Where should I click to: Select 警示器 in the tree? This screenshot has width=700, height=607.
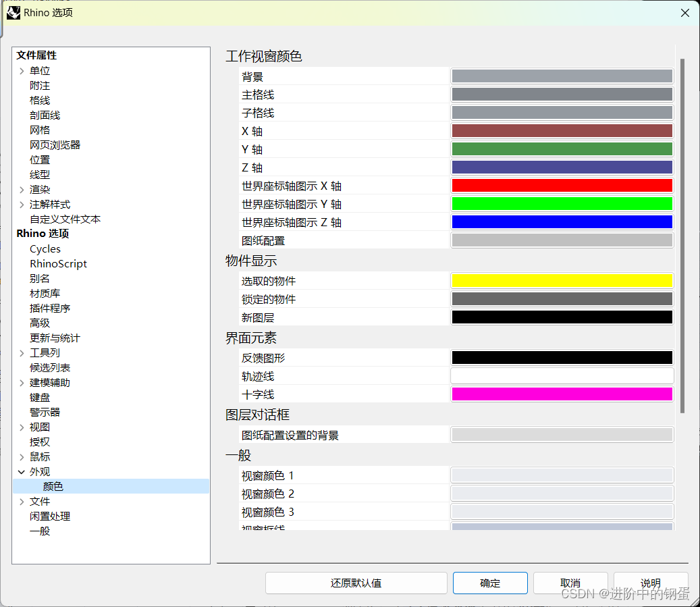point(45,413)
